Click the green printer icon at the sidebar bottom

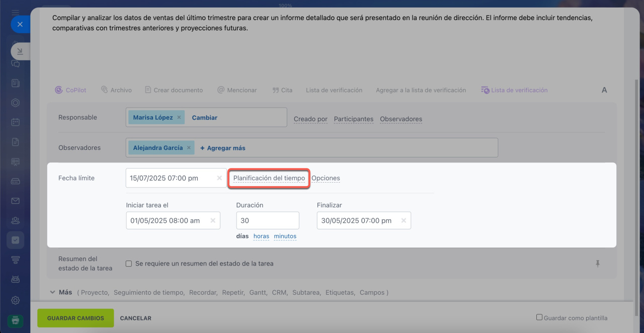click(16, 320)
